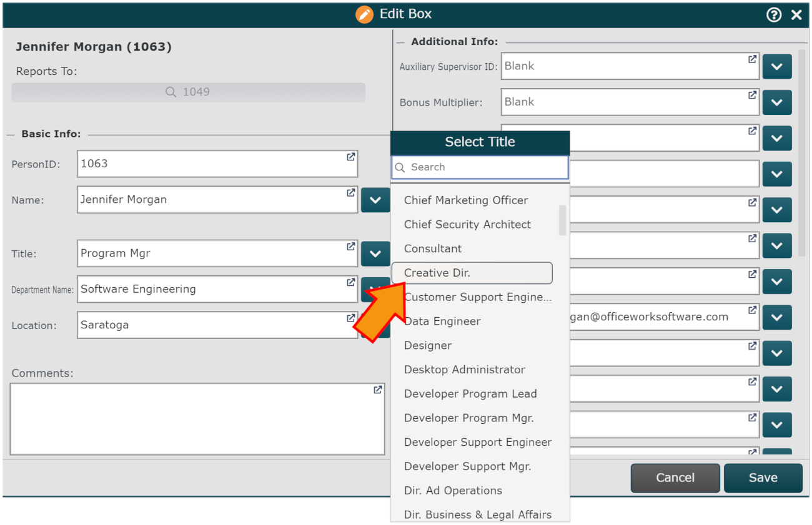Click the Select Title list scrollbar
Screen dimensions: 812x525
[x=563, y=220]
